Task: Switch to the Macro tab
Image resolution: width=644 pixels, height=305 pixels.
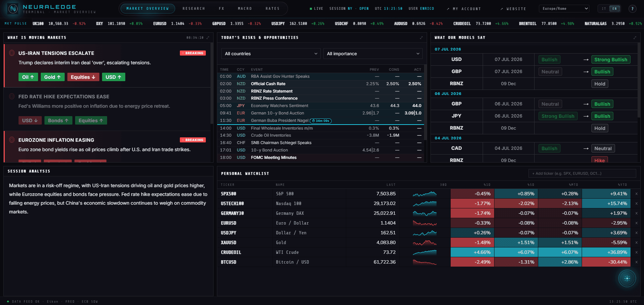Action: (x=245, y=9)
